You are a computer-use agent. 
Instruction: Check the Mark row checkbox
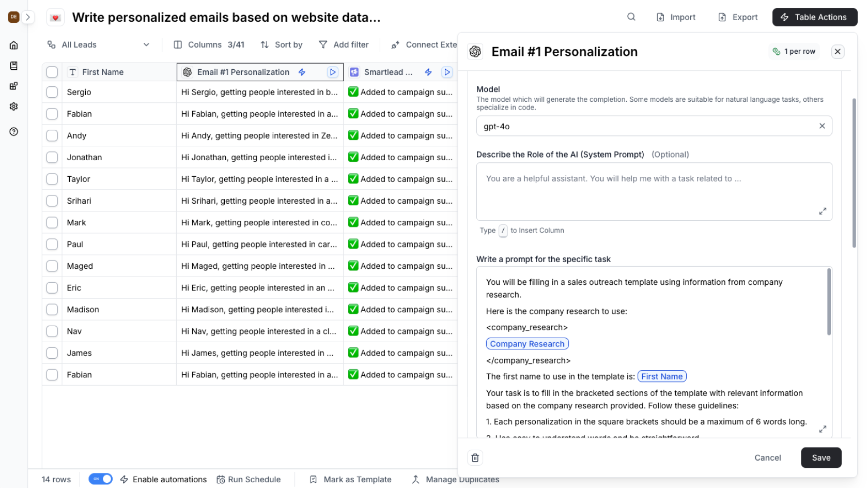(x=52, y=222)
